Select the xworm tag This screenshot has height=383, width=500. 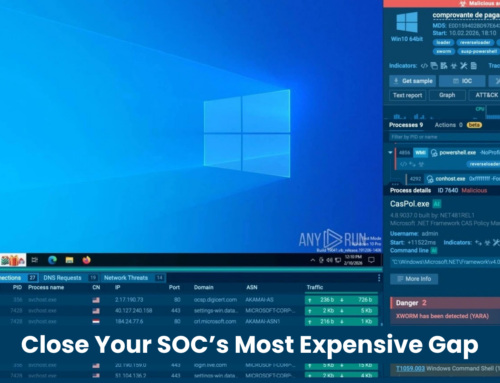(x=444, y=51)
